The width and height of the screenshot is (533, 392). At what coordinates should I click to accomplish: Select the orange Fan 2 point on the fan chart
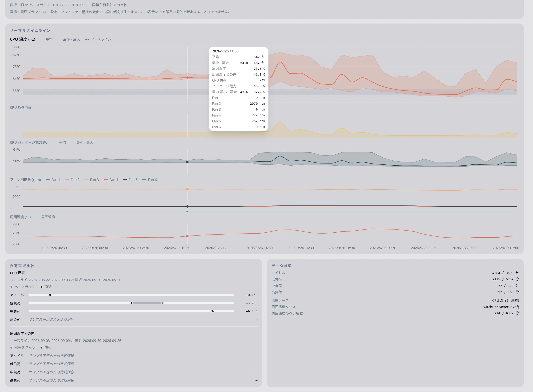point(187,189)
